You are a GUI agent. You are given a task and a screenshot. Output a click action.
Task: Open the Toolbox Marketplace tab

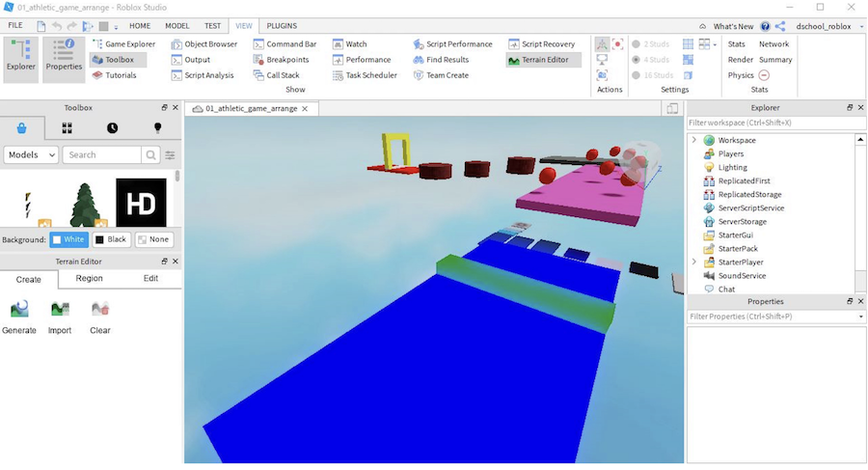(21, 128)
